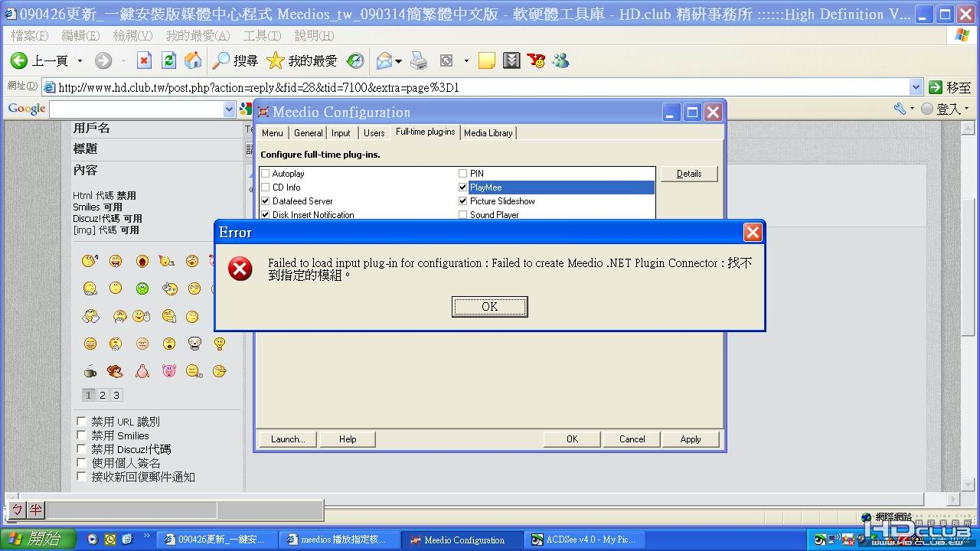The width and height of the screenshot is (980, 551).
Task: Enable the 禁用 URL 識別 checkbox
Action: pyautogui.click(x=81, y=422)
